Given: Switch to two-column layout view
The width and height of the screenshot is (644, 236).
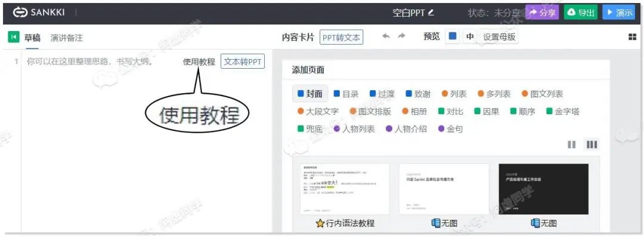Looking at the screenshot, I should tap(572, 145).
